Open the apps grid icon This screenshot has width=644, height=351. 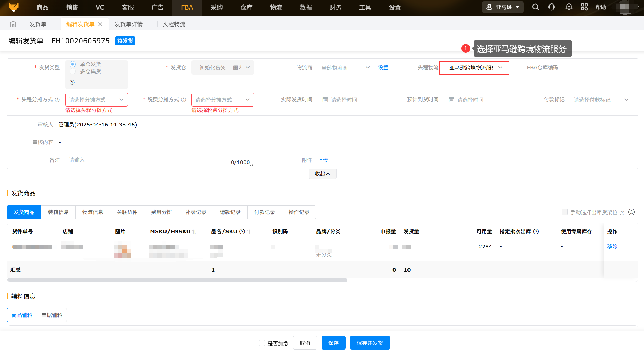(584, 7)
